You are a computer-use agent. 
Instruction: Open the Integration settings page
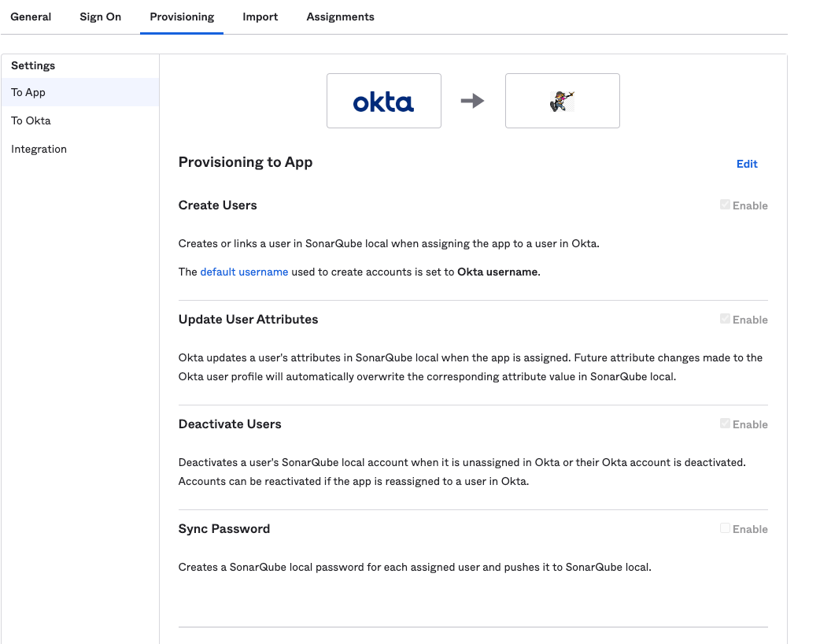[39, 148]
